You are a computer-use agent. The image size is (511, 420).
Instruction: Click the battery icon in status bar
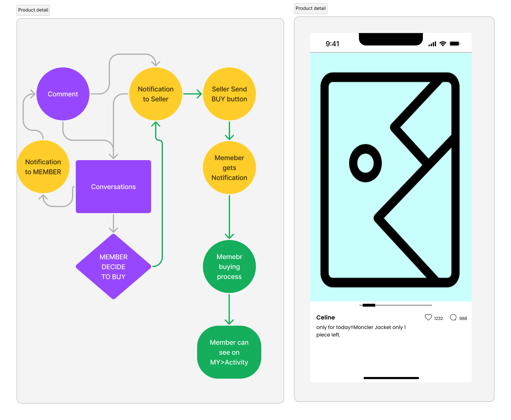455,43
